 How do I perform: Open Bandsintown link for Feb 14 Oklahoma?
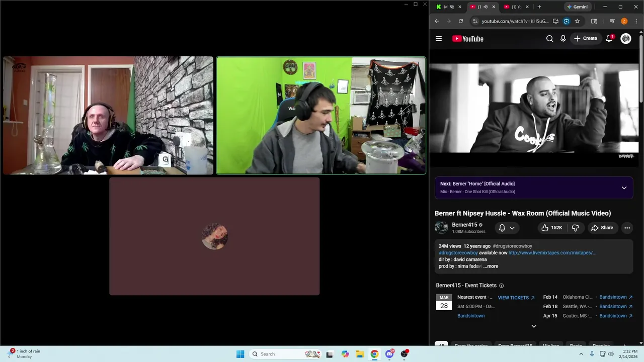[x=616, y=297]
